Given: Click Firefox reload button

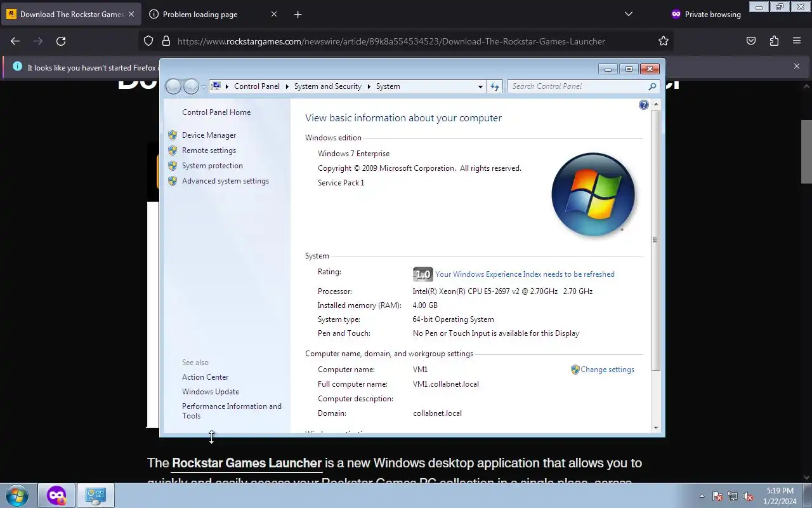Looking at the screenshot, I should pos(61,41).
